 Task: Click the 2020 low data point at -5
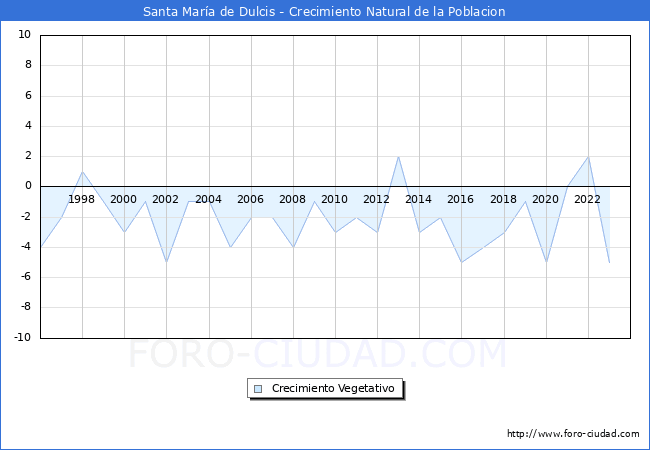click(546, 262)
